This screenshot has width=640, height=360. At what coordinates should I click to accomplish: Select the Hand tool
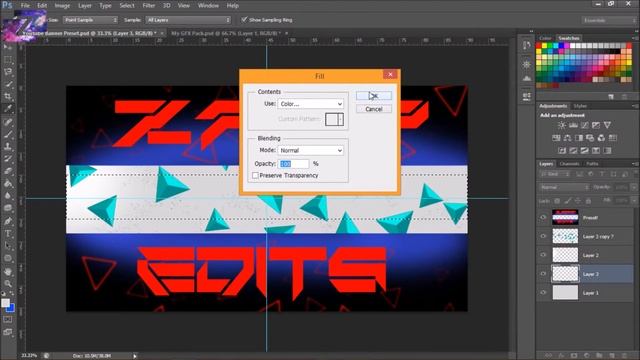(x=8, y=271)
